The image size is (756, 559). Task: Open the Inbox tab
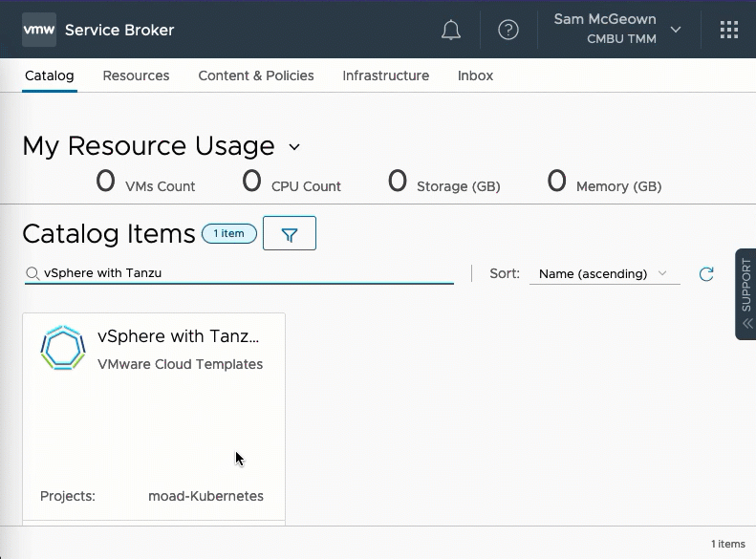point(475,75)
